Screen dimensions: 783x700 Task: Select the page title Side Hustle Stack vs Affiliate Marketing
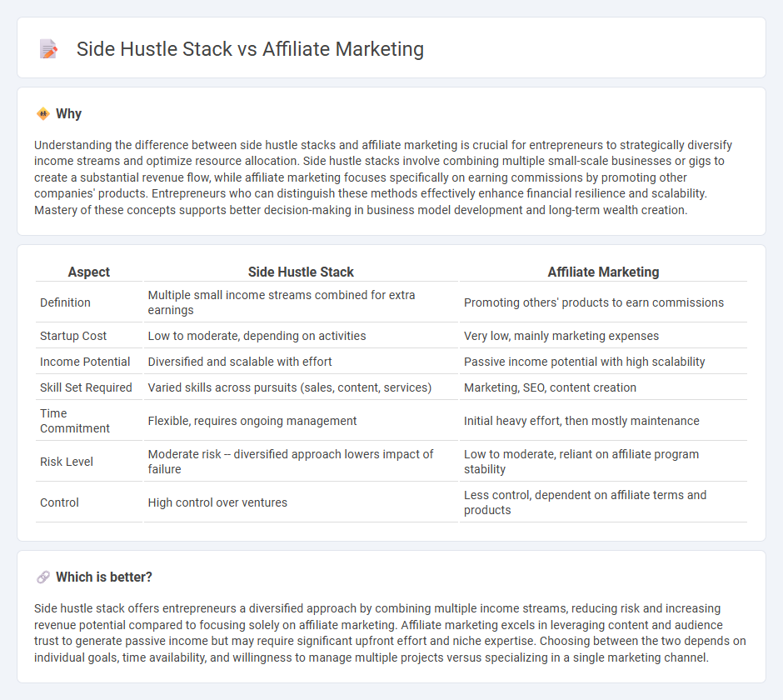coord(250,49)
